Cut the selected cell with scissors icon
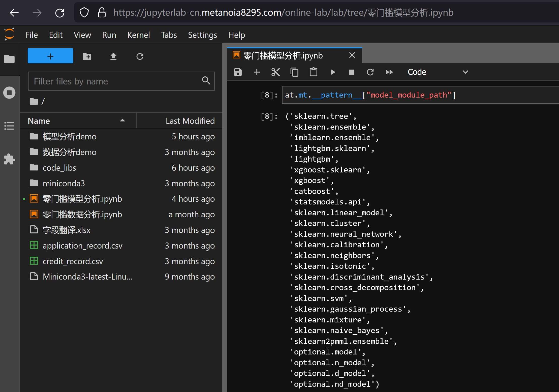 [275, 72]
